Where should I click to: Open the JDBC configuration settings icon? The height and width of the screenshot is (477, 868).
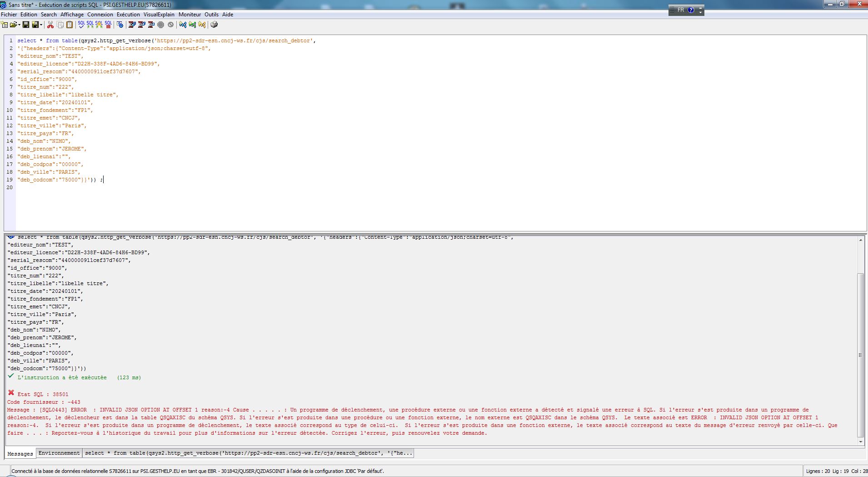point(120,25)
